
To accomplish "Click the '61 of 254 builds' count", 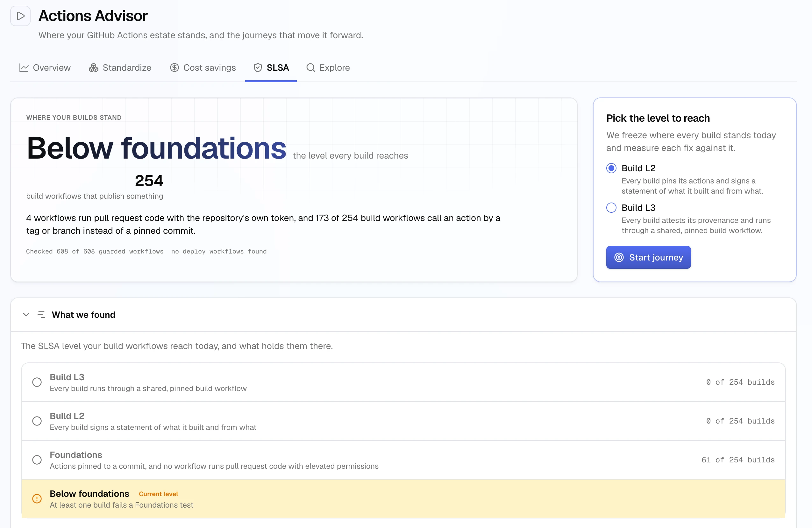I will click(x=738, y=460).
